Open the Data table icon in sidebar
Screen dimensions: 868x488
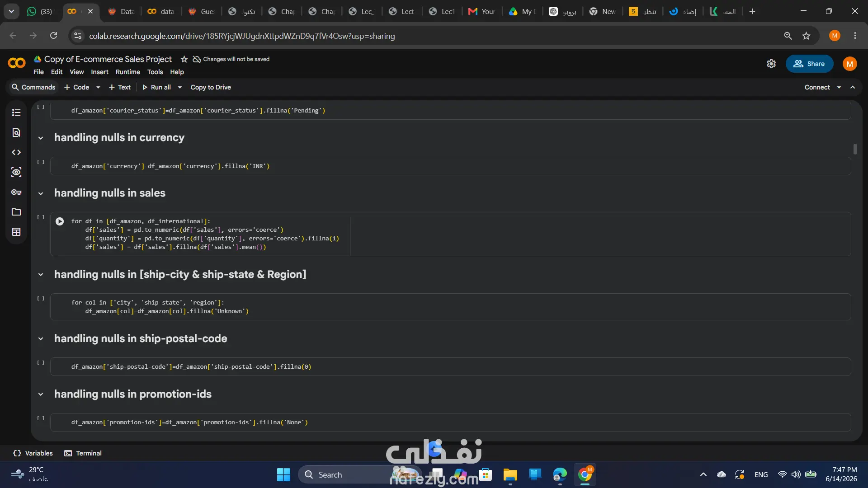point(16,232)
